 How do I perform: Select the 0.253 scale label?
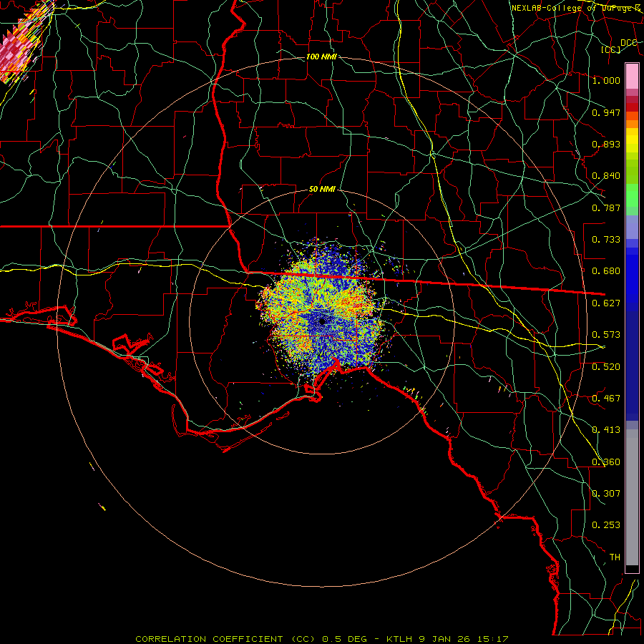[606, 525]
